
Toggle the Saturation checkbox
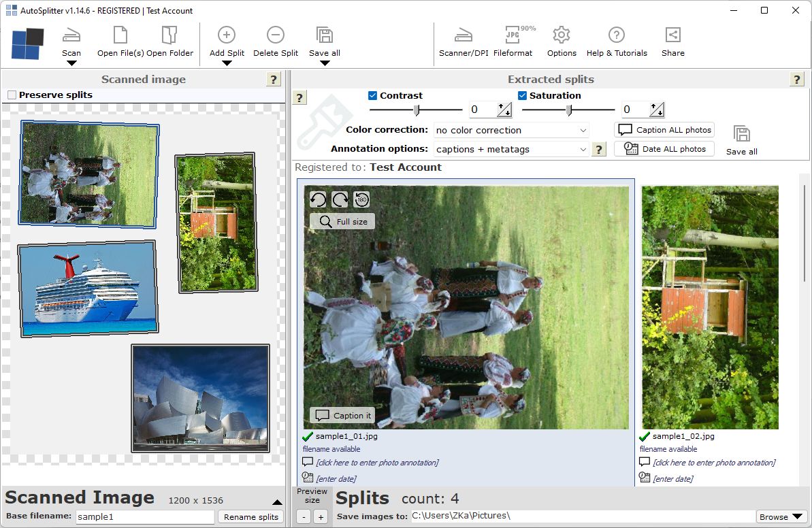click(522, 95)
